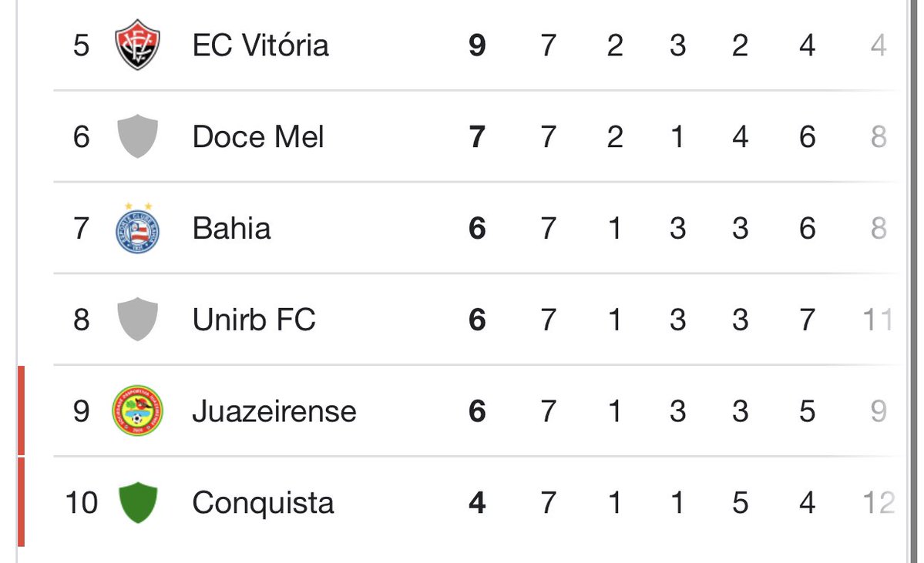Screen dimensions: 924x563
Task: Click the green Conquista shield icon
Action: (137, 502)
